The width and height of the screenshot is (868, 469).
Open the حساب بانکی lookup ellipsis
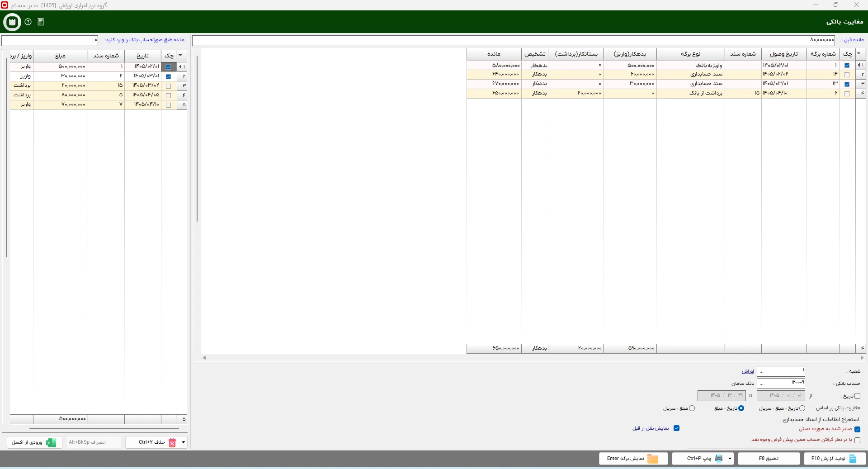pyautogui.click(x=762, y=384)
